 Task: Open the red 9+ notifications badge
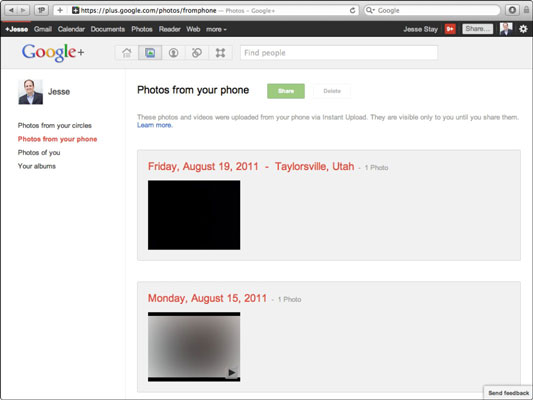click(450, 29)
